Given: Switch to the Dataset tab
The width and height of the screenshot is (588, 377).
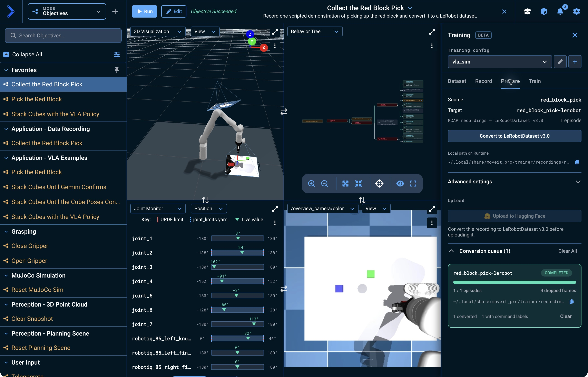Looking at the screenshot, I should [x=457, y=81].
